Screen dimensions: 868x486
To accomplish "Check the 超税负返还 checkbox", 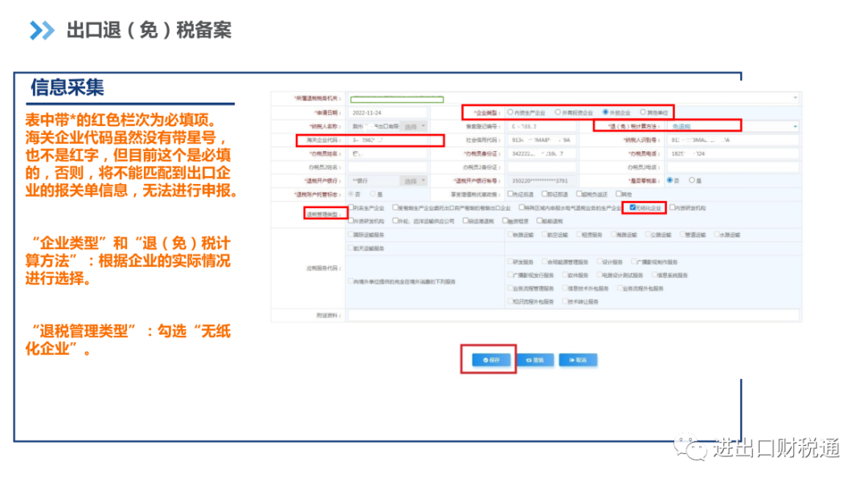I will coord(579,194).
